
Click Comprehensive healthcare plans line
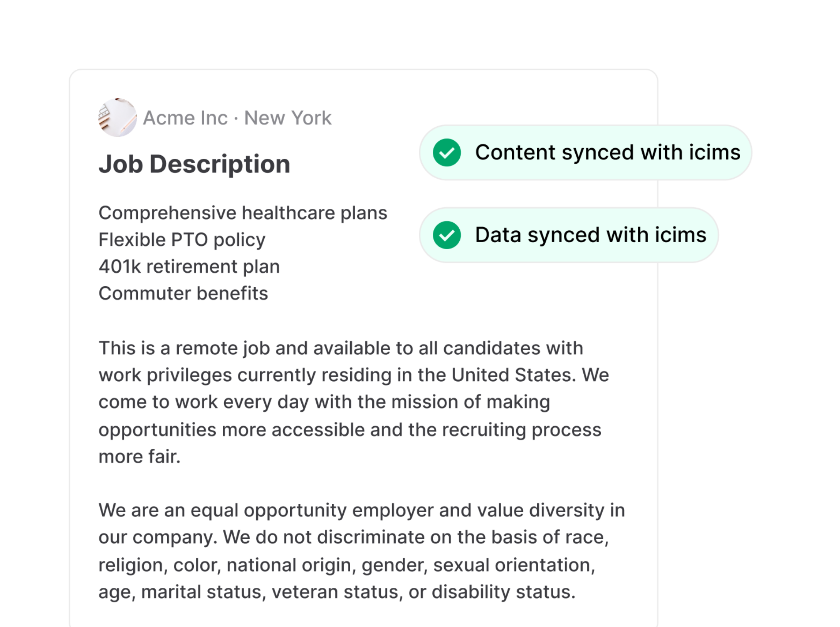[243, 213]
